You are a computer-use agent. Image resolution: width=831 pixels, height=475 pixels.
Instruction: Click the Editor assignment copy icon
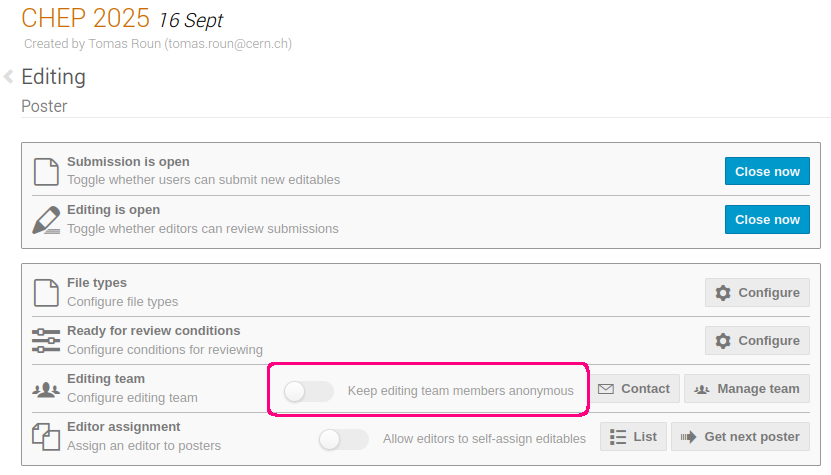tap(46, 437)
